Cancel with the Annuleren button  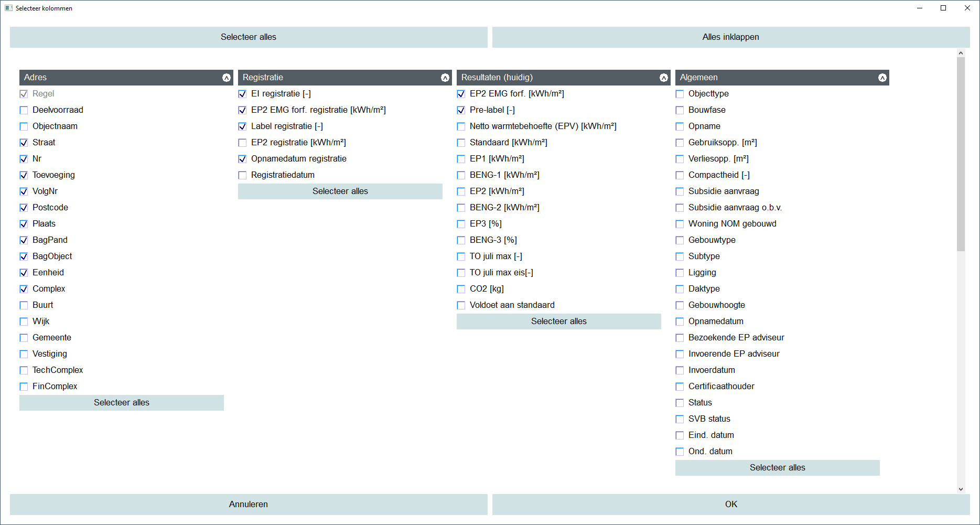249,505
